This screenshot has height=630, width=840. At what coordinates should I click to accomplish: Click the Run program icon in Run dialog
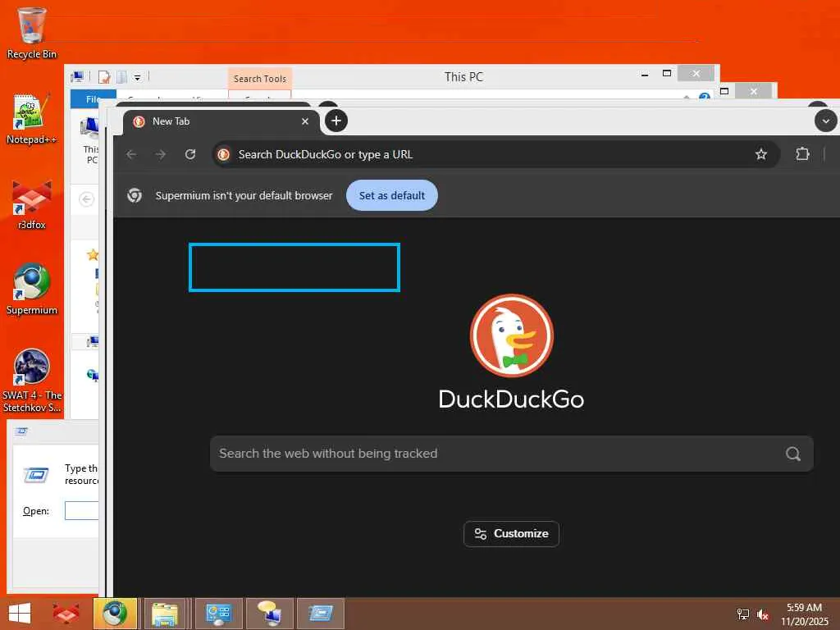[x=36, y=475]
